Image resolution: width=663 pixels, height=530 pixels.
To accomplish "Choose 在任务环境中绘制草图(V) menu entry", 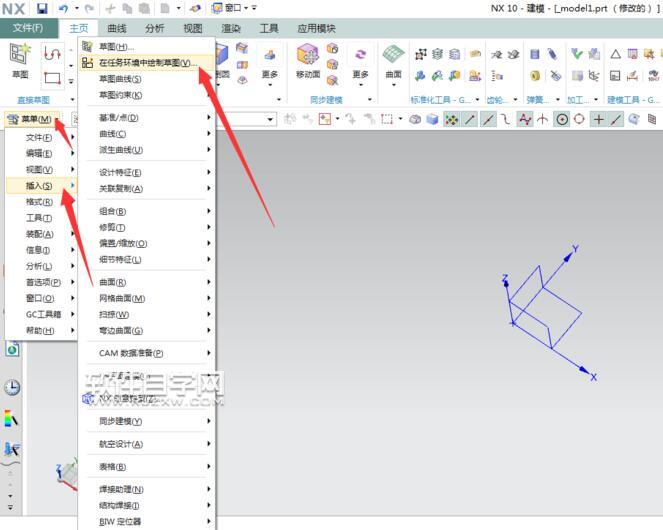I will coord(147,63).
